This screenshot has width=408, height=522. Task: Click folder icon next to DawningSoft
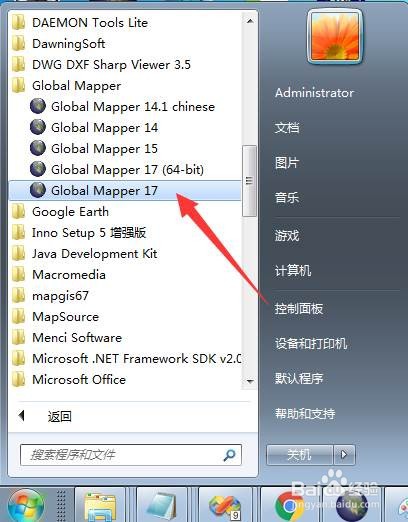19,44
